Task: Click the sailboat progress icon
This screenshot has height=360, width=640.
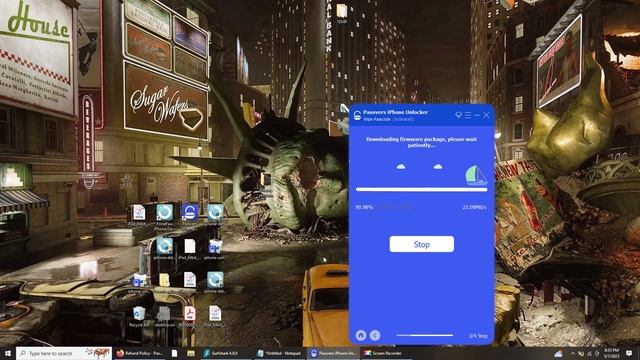Action: pos(476,176)
